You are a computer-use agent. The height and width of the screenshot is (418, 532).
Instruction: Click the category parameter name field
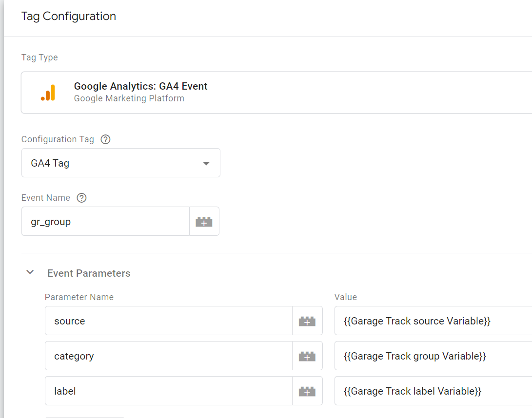pyautogui.click(x=168, y=356)
